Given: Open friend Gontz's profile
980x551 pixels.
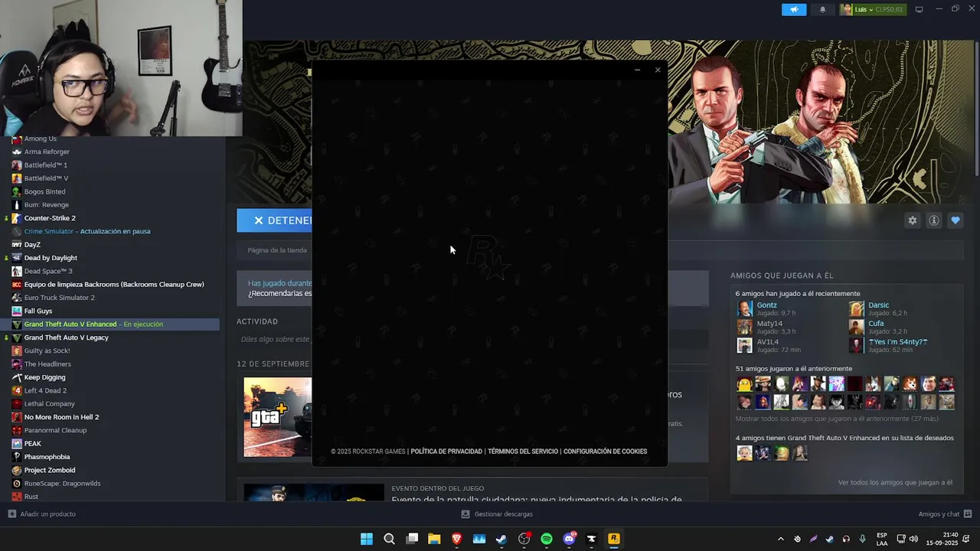Looking at the screenshot, I should point(766,305).
